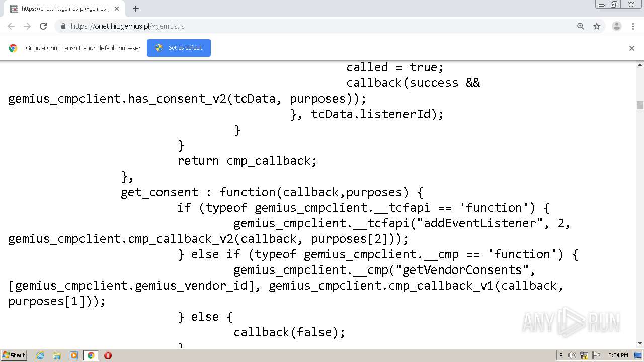
Task: Click the 'if (typeof gemius_cmpclient.__tcfapi' line
Action: 363,208
